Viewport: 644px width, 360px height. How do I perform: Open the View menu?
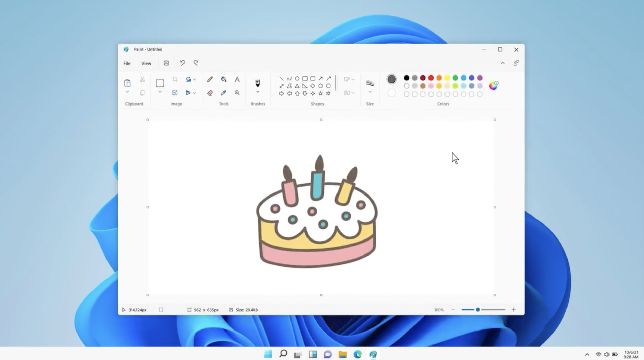[146, 63]
